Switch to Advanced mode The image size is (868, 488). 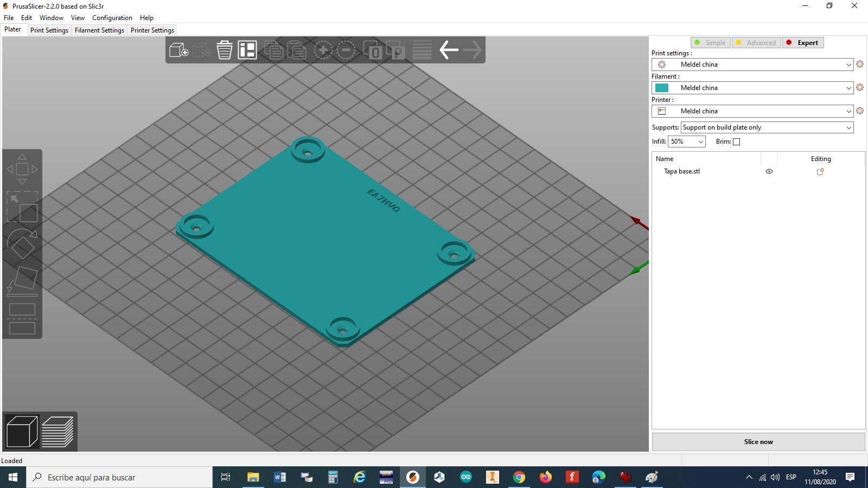[x=756, y=43]
